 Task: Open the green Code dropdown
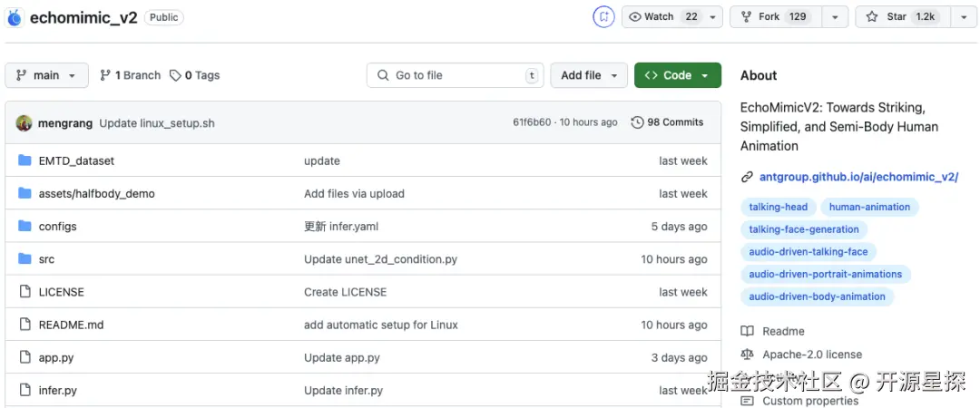tap(677, 75)
